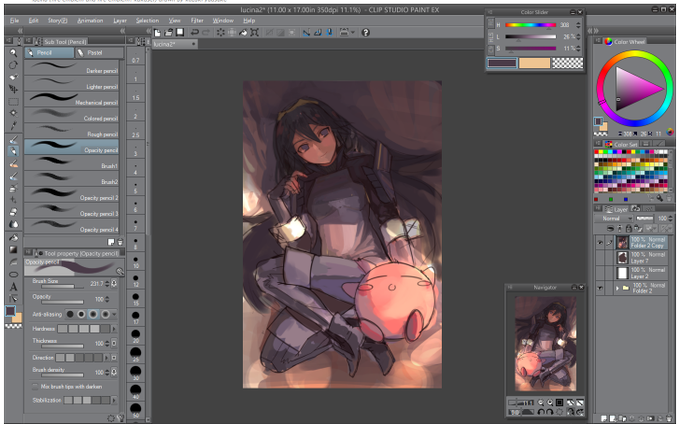The image size is (680, 424).
Task: Open the Edit menu
Action: 33,20
